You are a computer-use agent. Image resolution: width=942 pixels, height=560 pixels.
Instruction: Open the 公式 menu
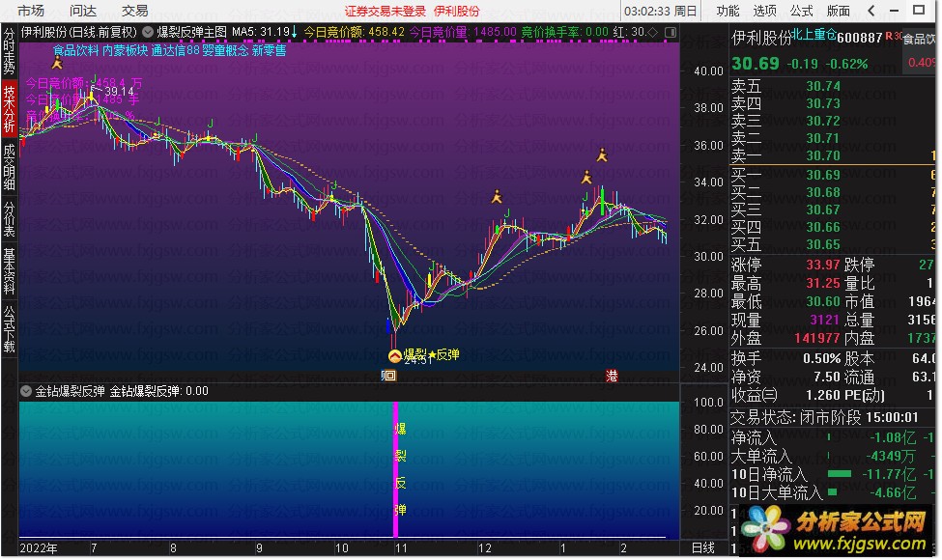pos(801,11)
